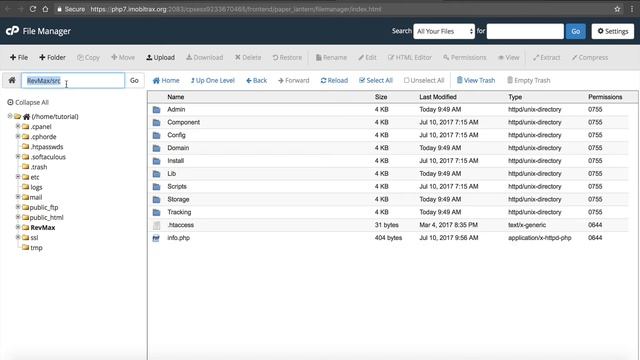Navigate to Home in the file toolbar
Image resolution: width=640 pixels, height=360 pixels.
[166, 80]
